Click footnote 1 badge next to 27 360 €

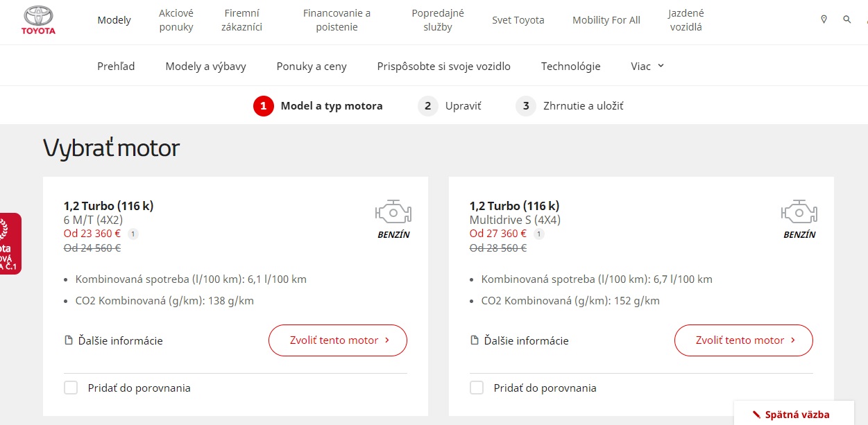click(x=538, y=234)
